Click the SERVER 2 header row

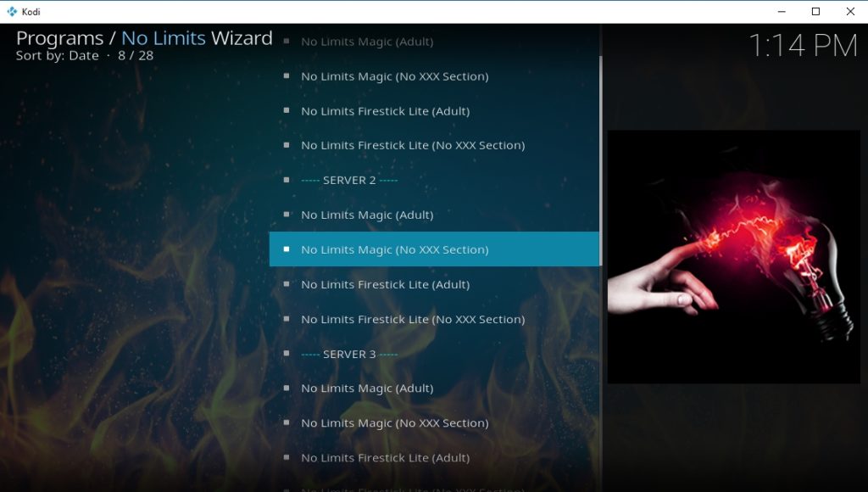[434, 180]
